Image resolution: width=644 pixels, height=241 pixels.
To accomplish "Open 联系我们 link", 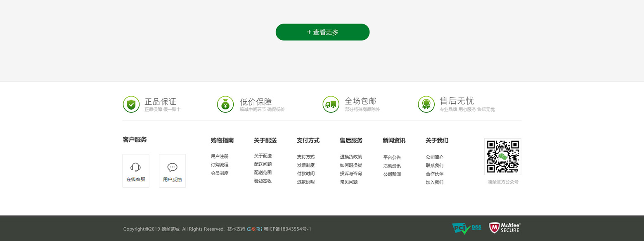I will (435, 165).
